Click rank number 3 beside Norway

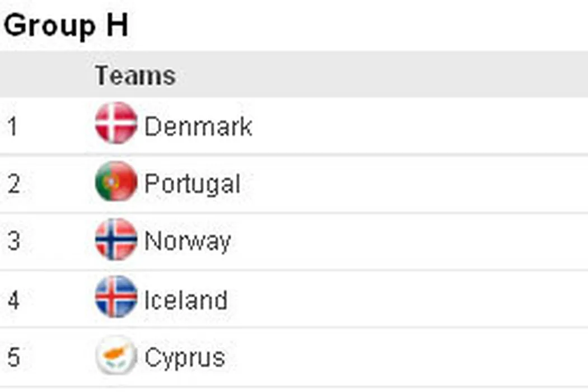point(14,242)
